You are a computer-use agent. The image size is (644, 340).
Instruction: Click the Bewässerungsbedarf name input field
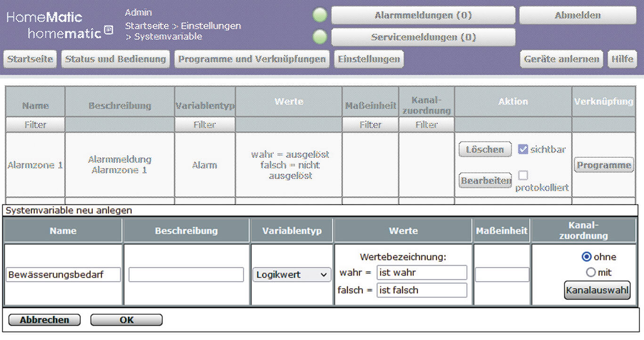[63, 275]
